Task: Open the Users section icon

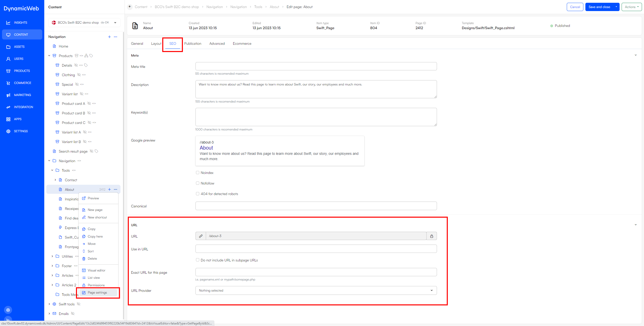Action: [8, 59]
